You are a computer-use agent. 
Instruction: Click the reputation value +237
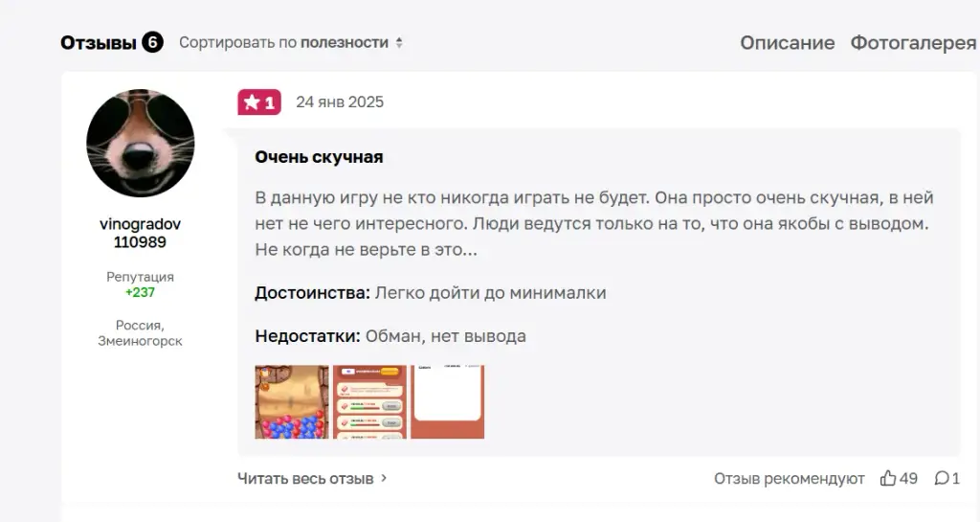click(140, 292)
